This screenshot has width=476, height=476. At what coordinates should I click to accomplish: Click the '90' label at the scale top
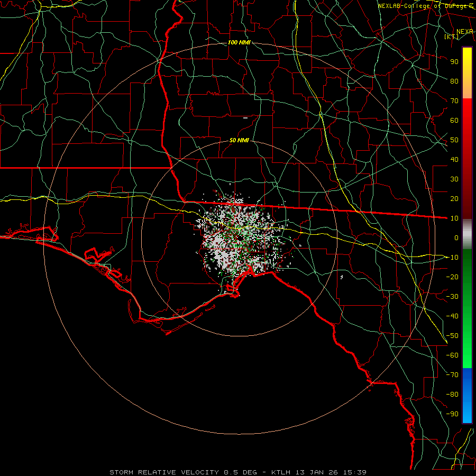454,62
